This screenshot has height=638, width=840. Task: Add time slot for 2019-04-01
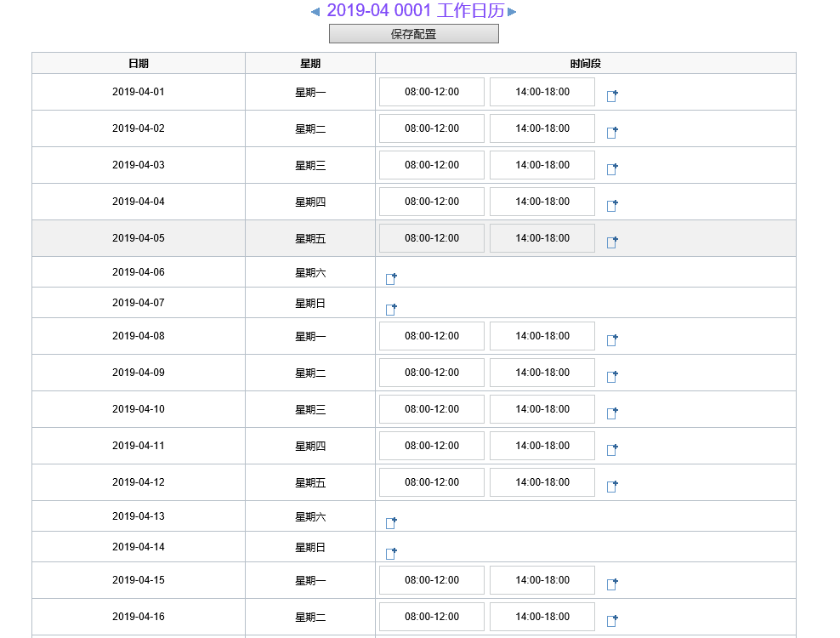pos(612,95)
